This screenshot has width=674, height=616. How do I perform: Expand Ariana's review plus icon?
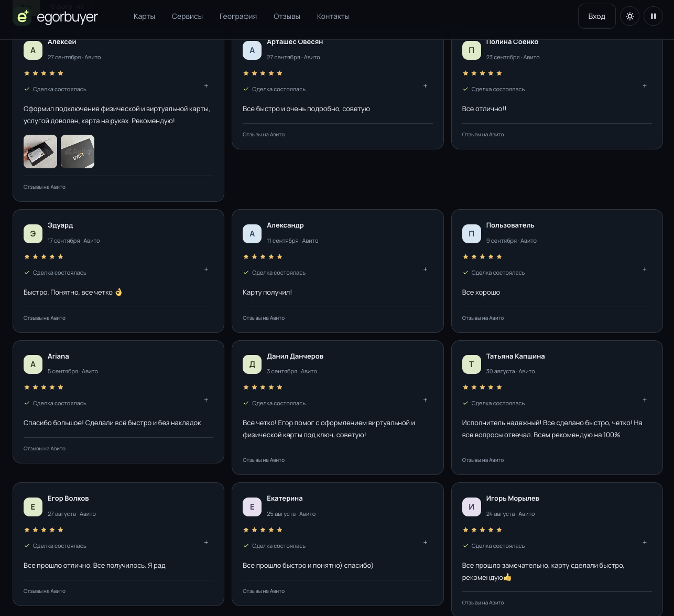tap(206, 399)
